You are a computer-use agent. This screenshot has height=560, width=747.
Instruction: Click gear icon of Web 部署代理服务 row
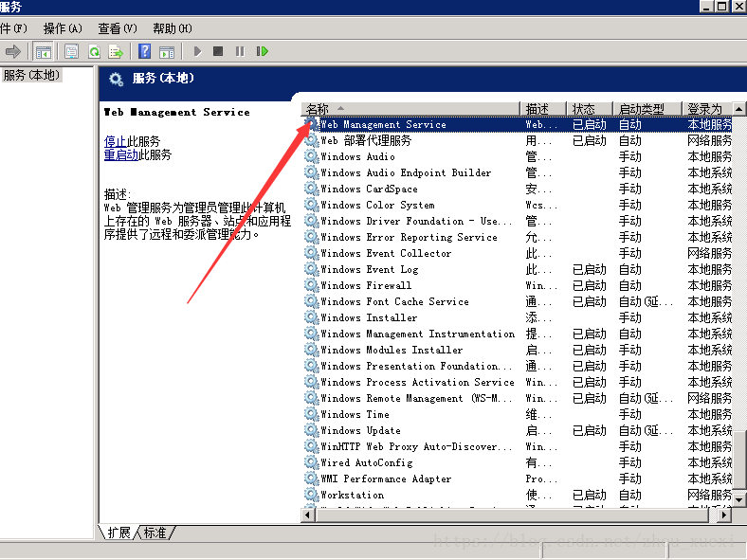(312, 140)
